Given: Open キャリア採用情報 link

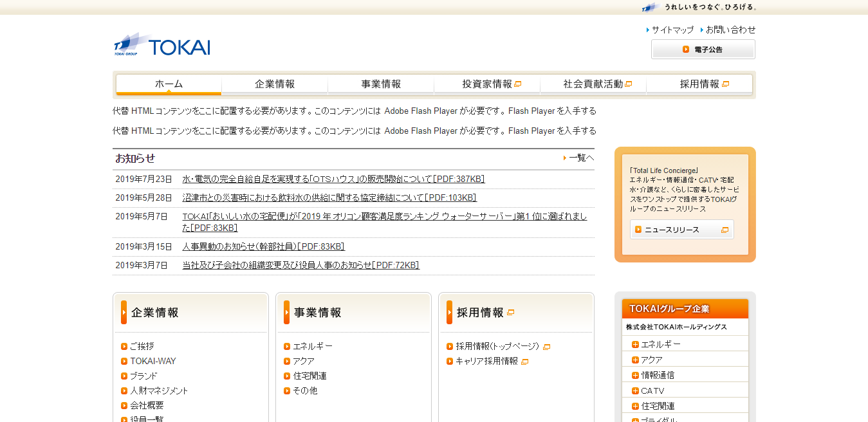Looking at the screenshot, I should click(x=486, y=361).
